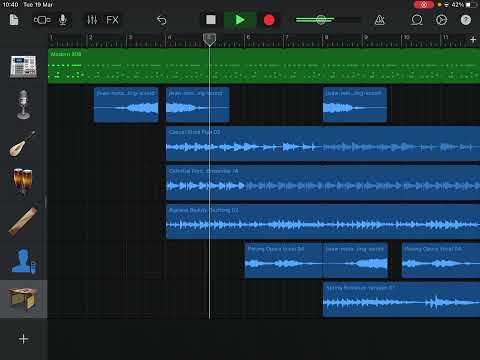480x360 pixels.
Task: Open the microphone instrument view
Action: (x=63, y=20)
